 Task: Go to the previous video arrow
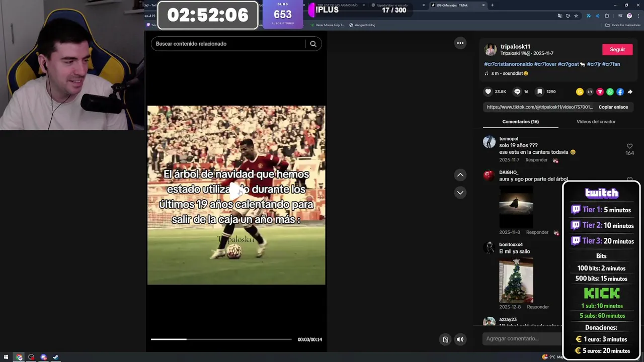click(x=460, y=175)
